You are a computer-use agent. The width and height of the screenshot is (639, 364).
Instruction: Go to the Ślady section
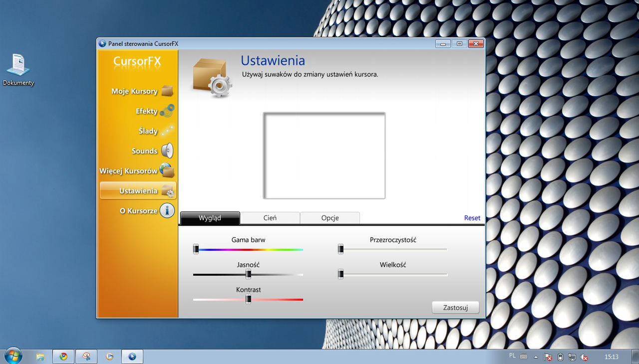tap(156, 131)
